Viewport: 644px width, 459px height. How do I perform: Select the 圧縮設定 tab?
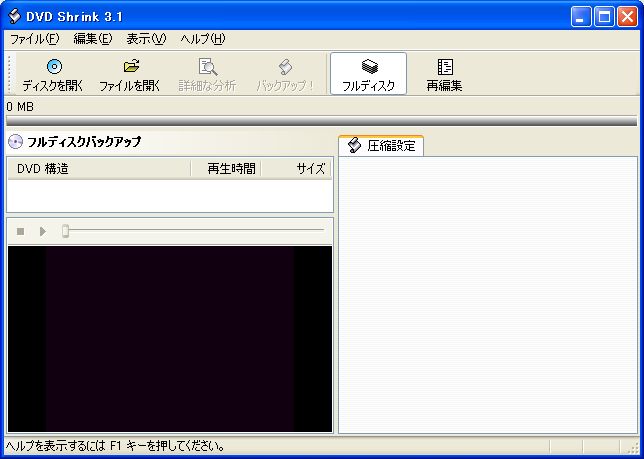click(x=381, y=146)
